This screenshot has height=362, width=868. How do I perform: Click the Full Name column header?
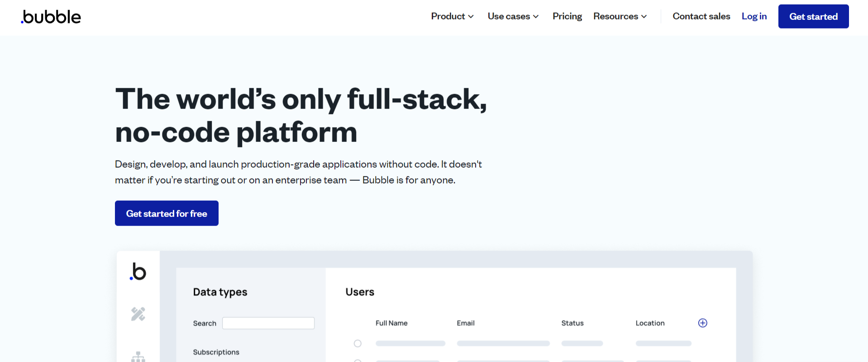[x=391, y=323]
